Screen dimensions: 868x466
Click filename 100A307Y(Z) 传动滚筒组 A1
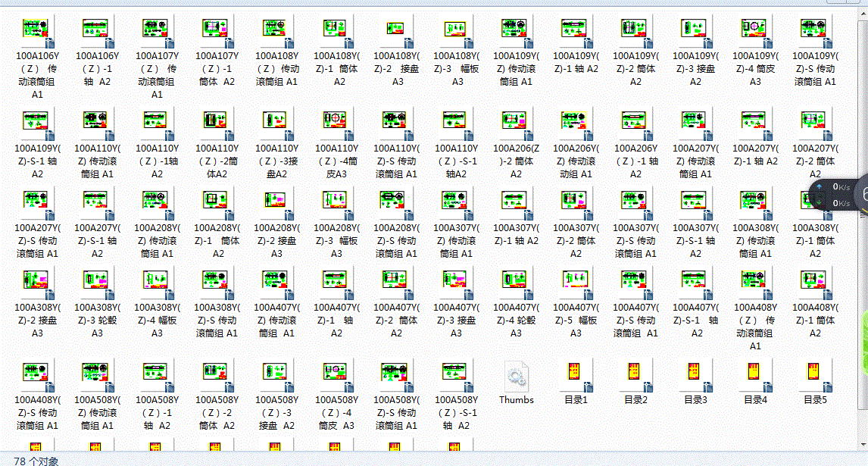(456, 240)
